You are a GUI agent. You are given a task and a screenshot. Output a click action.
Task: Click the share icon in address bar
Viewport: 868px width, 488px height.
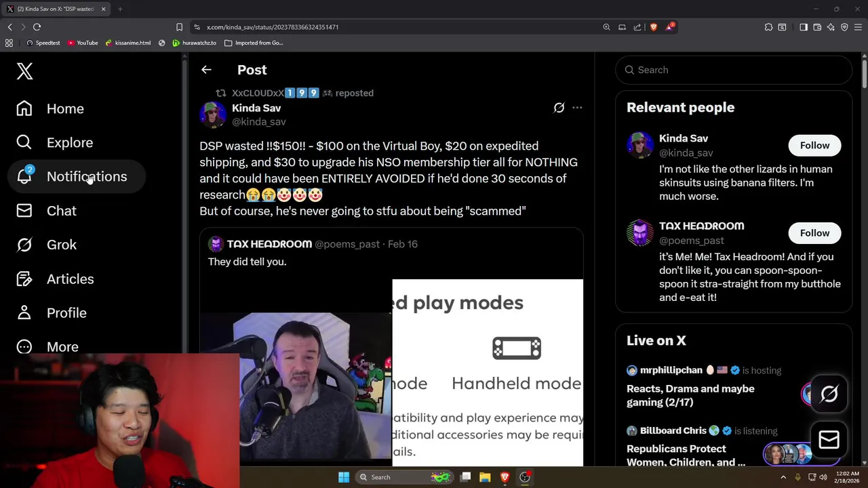637,27
